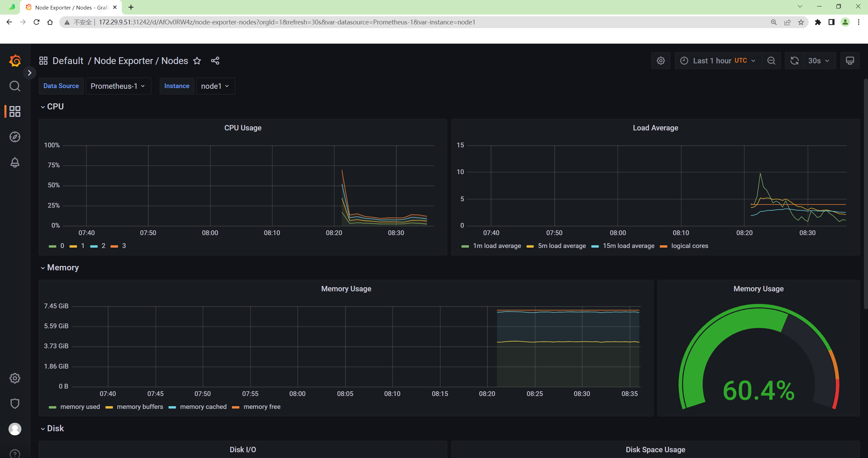This screenshot has width=868, height=458.
Task: Open Chrome three-dot menu
Action: pos(859,22)
